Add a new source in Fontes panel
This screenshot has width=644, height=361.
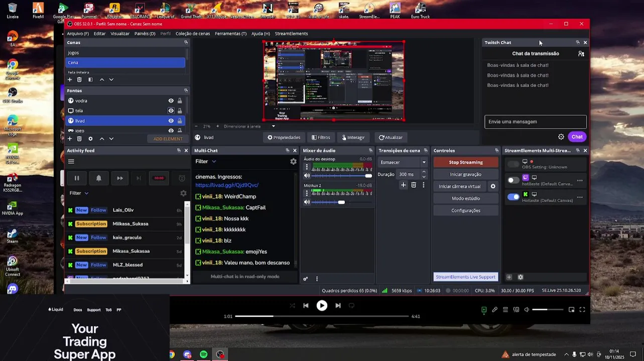(x=70, y=139)
